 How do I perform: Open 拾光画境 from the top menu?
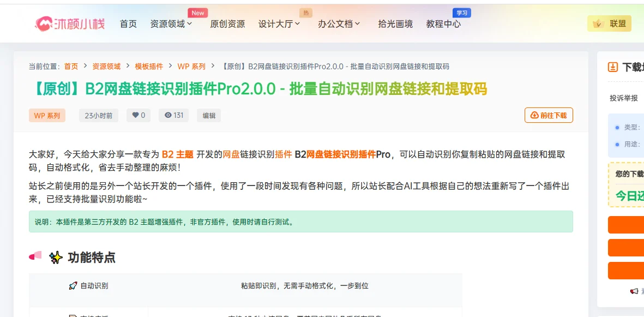395,24
